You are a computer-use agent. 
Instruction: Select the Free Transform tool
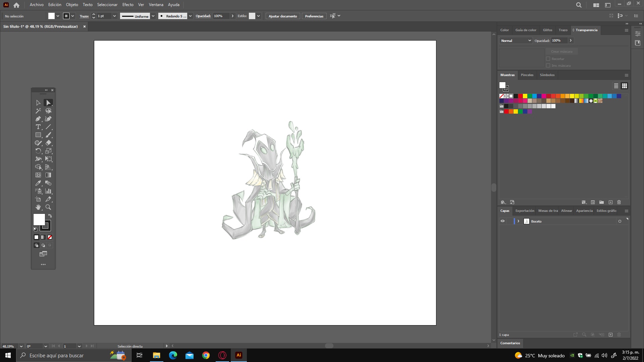click(48, 159)
